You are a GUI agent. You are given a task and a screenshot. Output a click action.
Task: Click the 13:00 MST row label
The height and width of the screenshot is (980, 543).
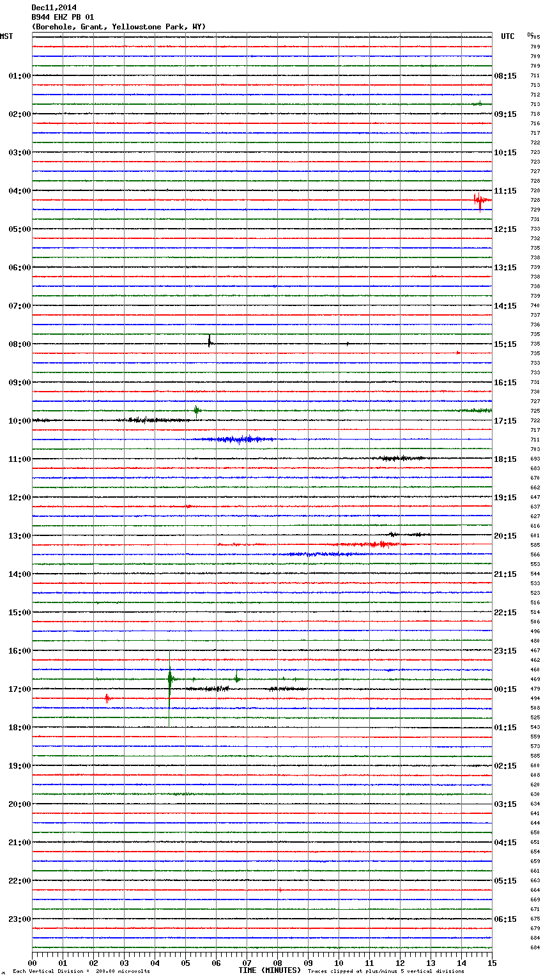19,536
